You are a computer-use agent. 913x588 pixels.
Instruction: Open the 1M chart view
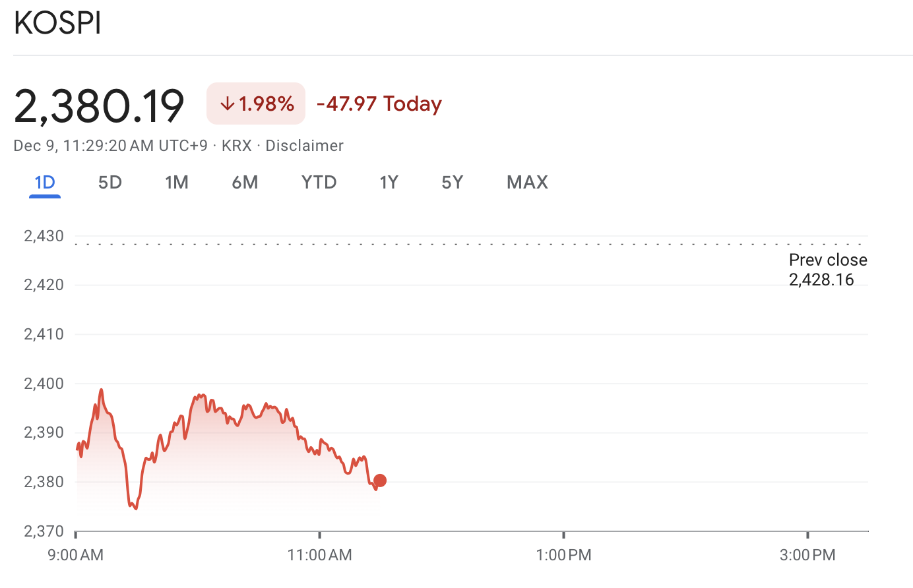[x=177, y=183]
